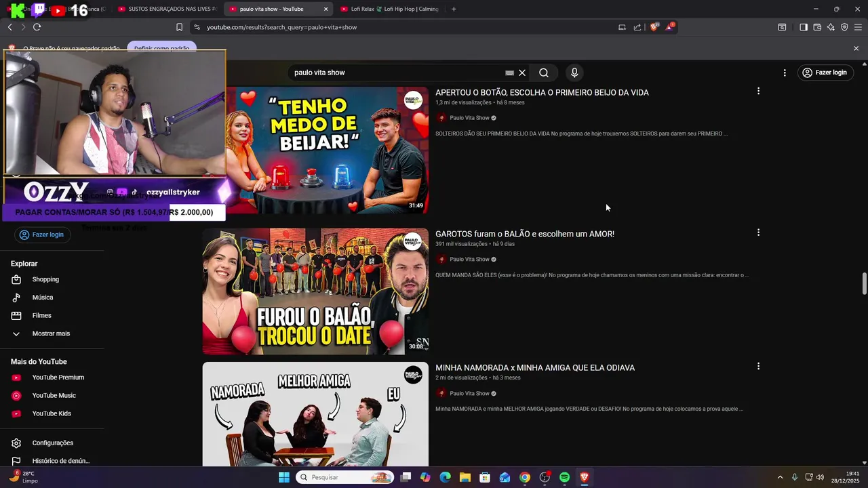Viewport: 868px width, 488px height.
Task: Open options for MINHA NAMORADA video
Action: pyautogui.click(x=758, y=366)
